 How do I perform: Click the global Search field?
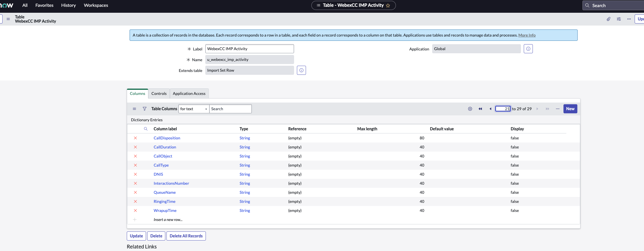pos(614,5)
